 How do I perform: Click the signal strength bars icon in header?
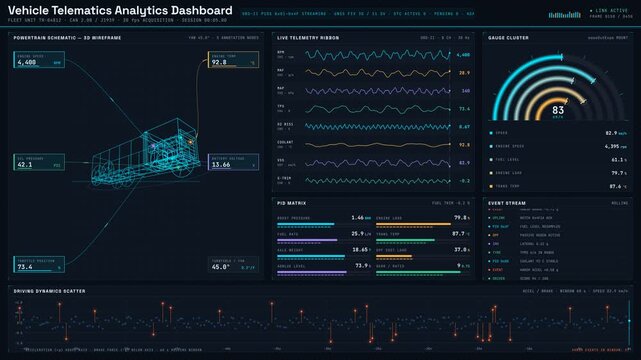point(565,15)
